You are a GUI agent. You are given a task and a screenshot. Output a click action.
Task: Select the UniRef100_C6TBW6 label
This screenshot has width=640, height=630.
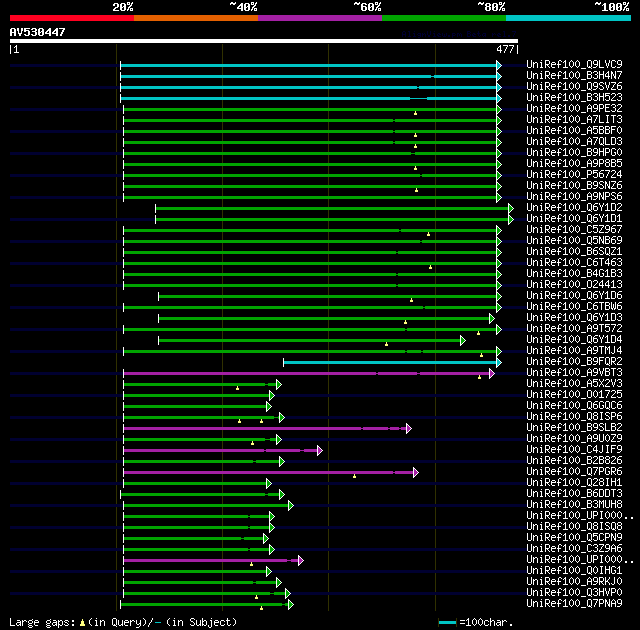point(574,306)
